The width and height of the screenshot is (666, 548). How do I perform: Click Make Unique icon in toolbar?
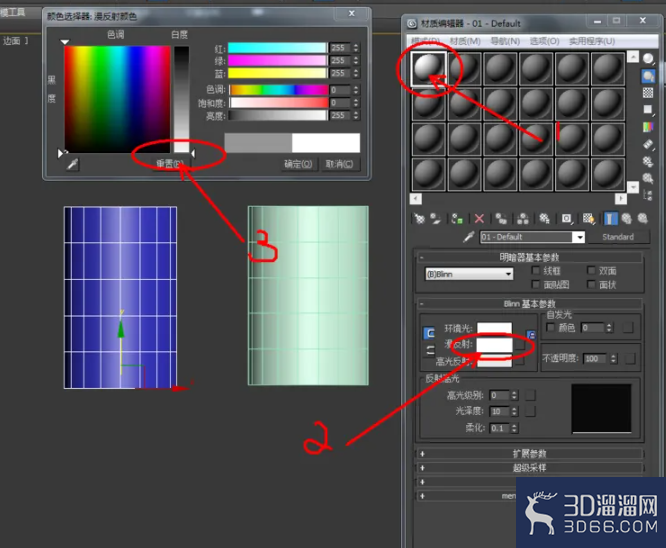[x=523, y=219]
